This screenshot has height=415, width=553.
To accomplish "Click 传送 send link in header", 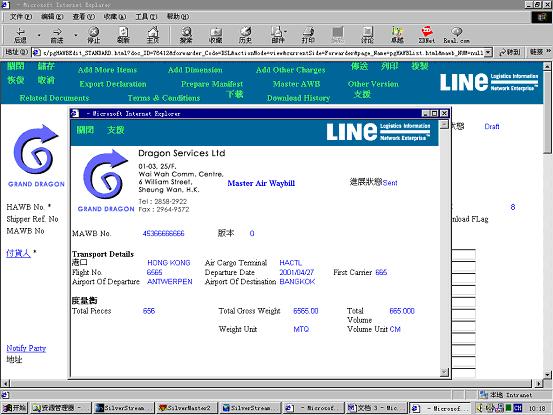I will 359,66.
